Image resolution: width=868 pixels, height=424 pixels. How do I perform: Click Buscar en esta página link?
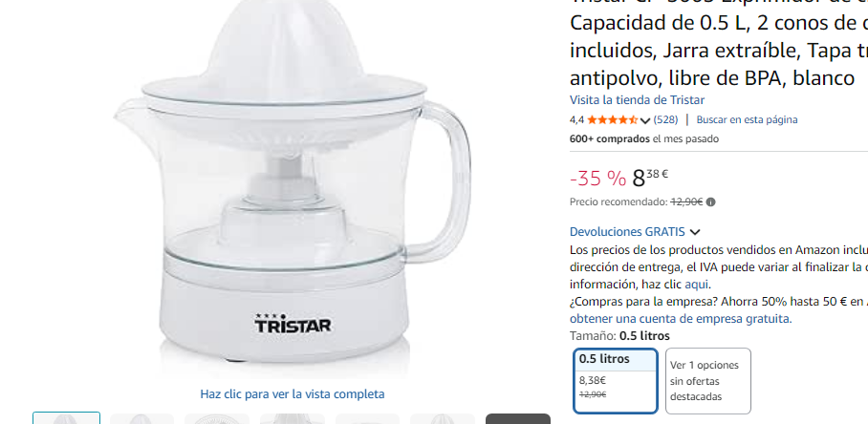point(747,119)
